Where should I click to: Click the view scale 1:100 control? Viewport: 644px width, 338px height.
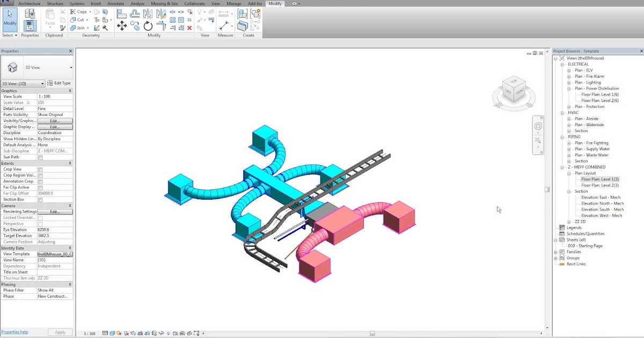pyautogui.click(x=90, y=333)
